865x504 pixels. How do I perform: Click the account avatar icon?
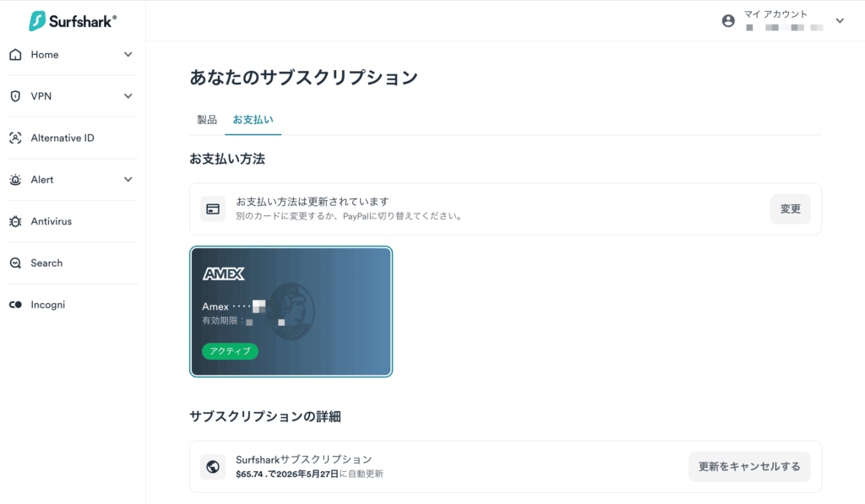pos(728,21)
